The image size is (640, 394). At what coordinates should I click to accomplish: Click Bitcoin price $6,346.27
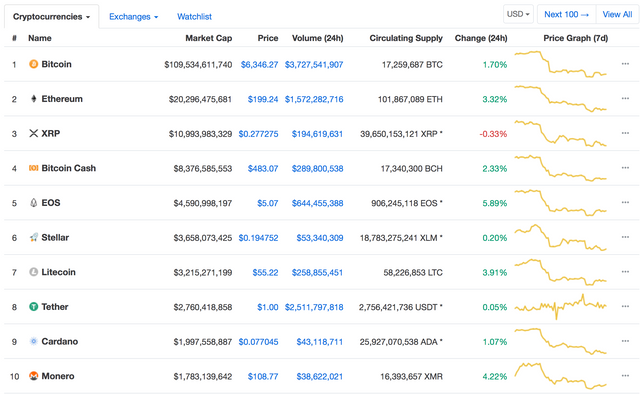click(x=259, y=65)
